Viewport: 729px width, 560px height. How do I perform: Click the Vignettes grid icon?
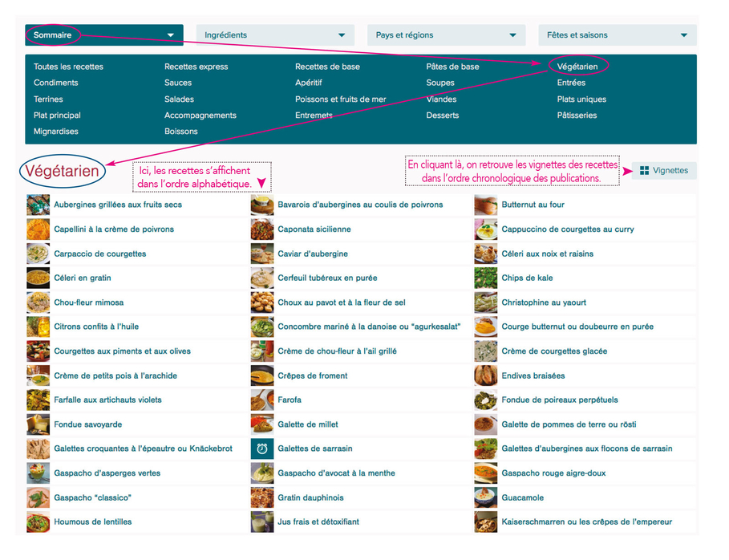coord(645,170)
